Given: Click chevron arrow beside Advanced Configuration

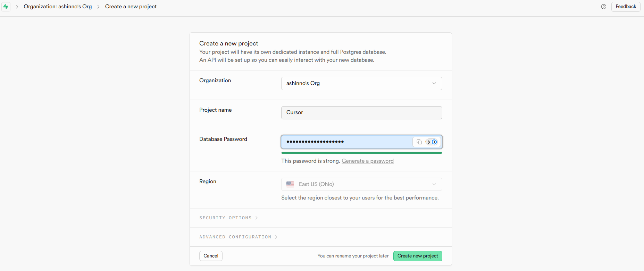Looking at the screenshot, I should tap(276, 237).
